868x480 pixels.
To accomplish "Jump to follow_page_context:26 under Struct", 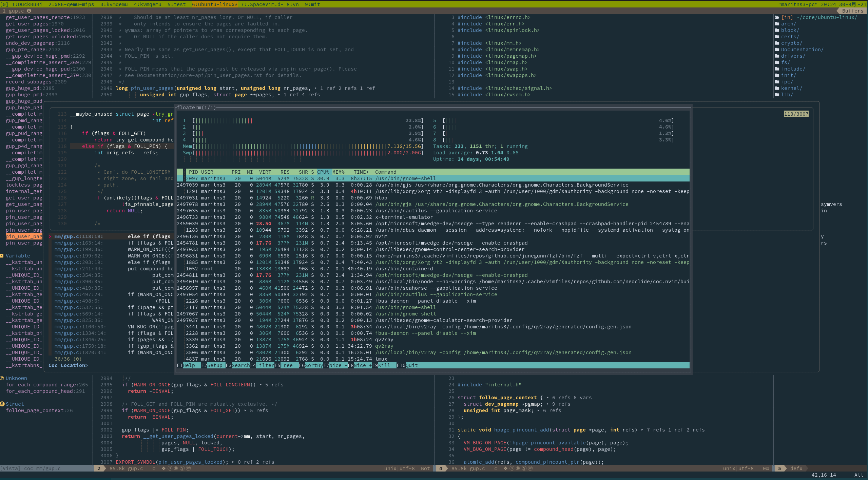I will (39, 410).
